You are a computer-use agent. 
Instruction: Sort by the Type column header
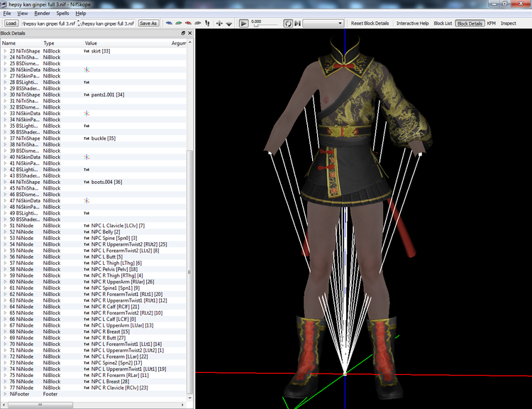pos(62,43)
